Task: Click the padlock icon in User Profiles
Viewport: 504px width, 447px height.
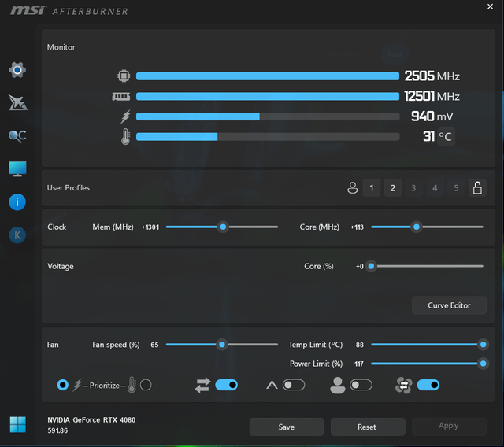Action: [x=476, y=188]
